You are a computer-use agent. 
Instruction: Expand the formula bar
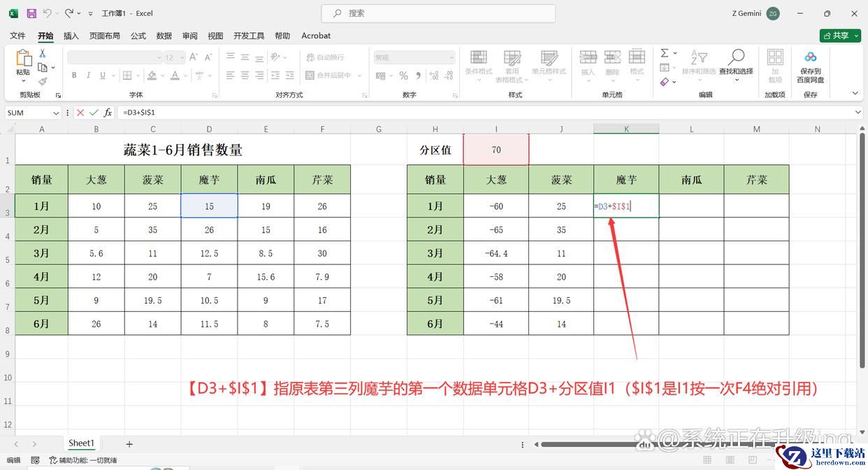pyautogui.click(x=858, y=112)
